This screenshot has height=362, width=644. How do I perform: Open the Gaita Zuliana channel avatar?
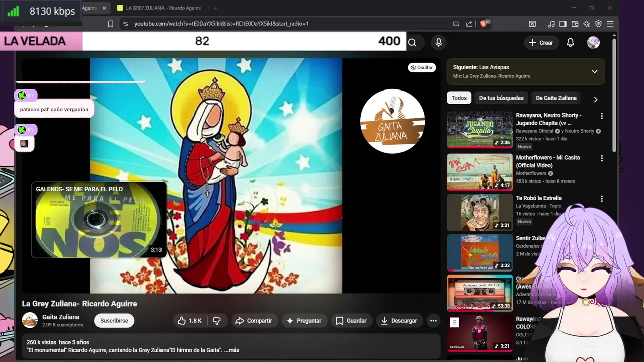30,321
